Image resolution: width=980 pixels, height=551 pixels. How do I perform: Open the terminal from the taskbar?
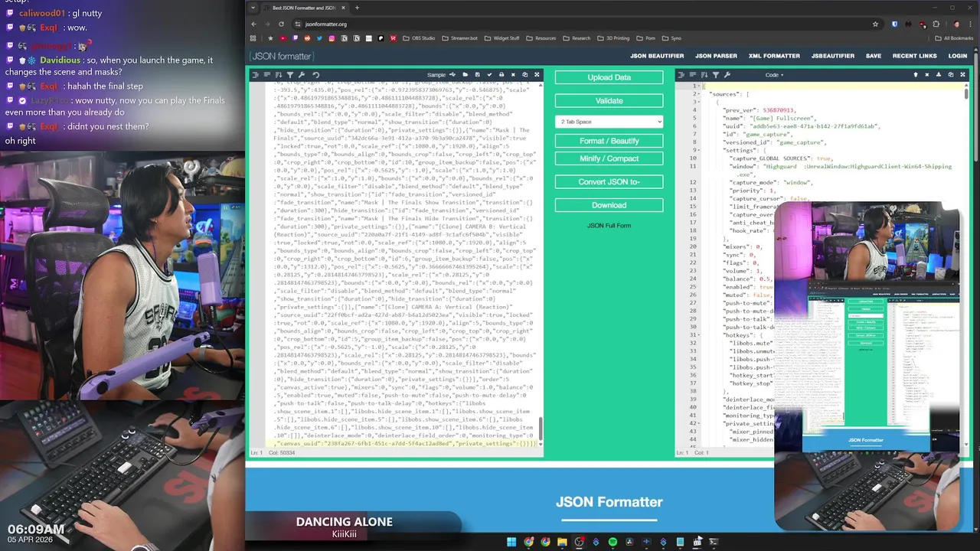pos(714,542)
